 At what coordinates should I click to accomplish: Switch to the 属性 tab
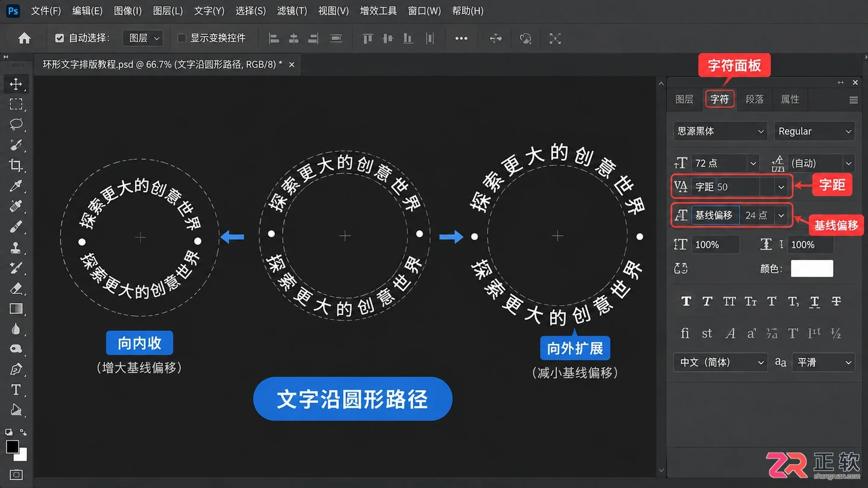pyautogui.click(x=790, y=99)
